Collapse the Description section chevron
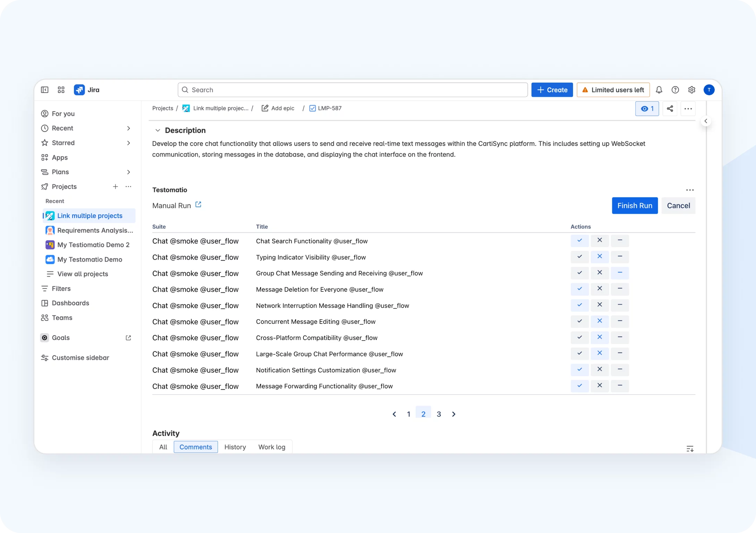The image size is (756, 533). click(x=158, y=130)
